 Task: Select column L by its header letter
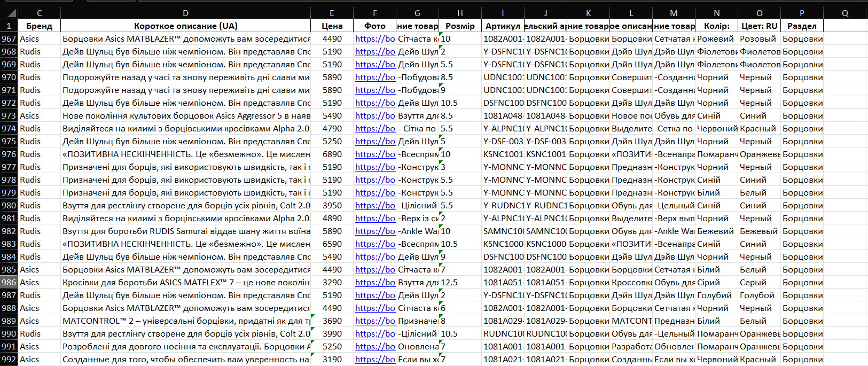coord(631,13)
